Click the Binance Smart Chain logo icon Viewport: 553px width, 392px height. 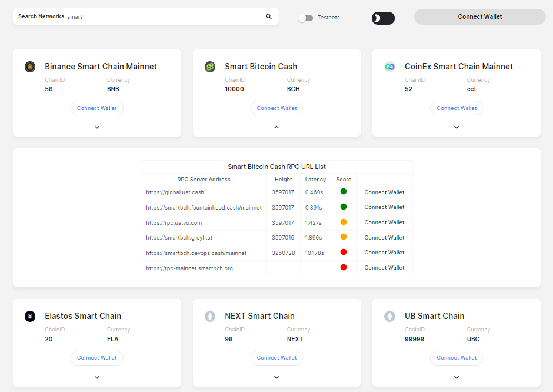tap(30, 67)
